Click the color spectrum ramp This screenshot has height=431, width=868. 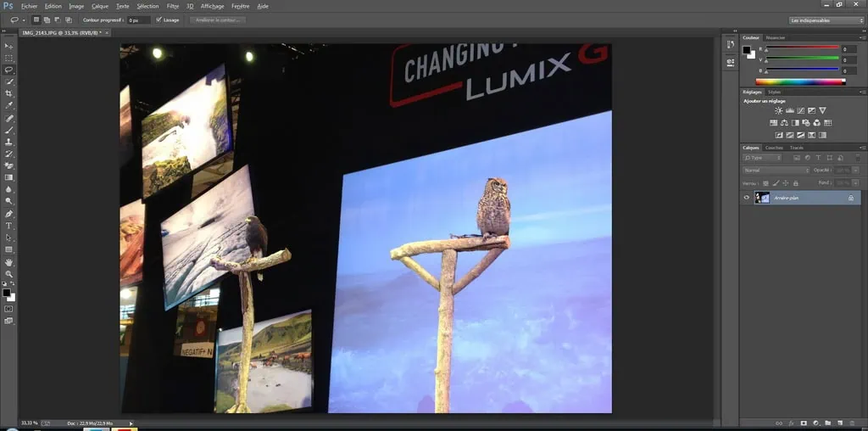point(800,81)
